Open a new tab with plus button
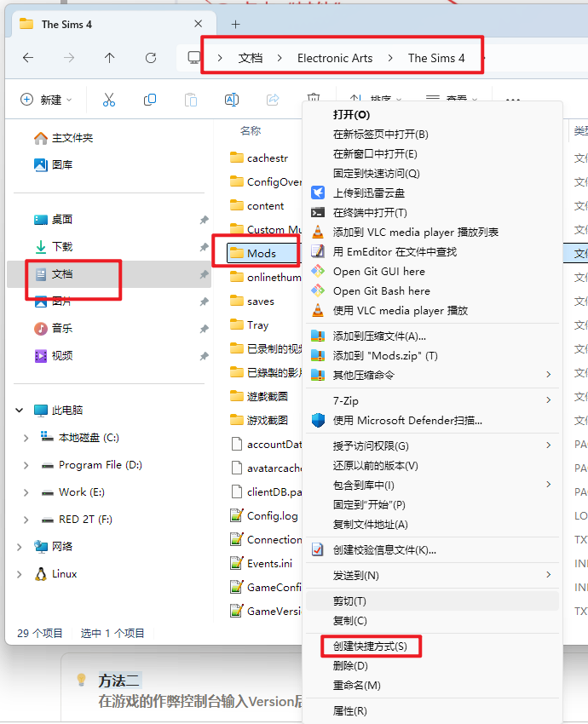The image size is (588, 724). (235, 24)
